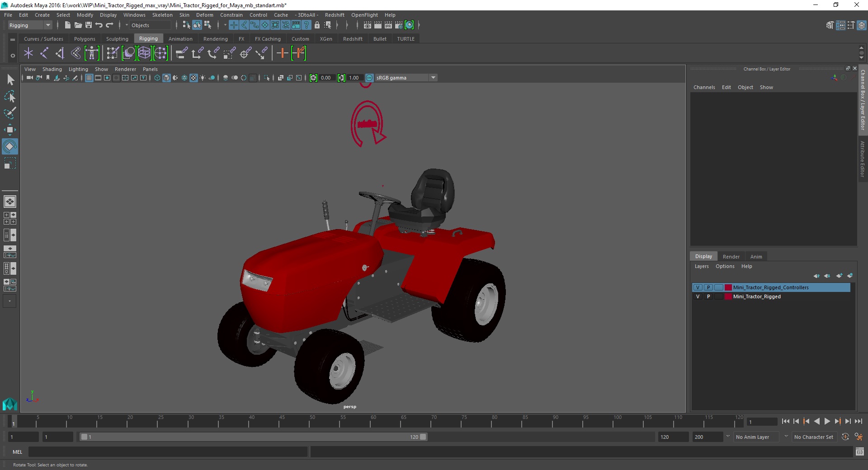The height and width of the screenshot is (470, 868).
Task: Click the Set Key shelf icon
Action: pyautogui.click(x=282, y=53)
